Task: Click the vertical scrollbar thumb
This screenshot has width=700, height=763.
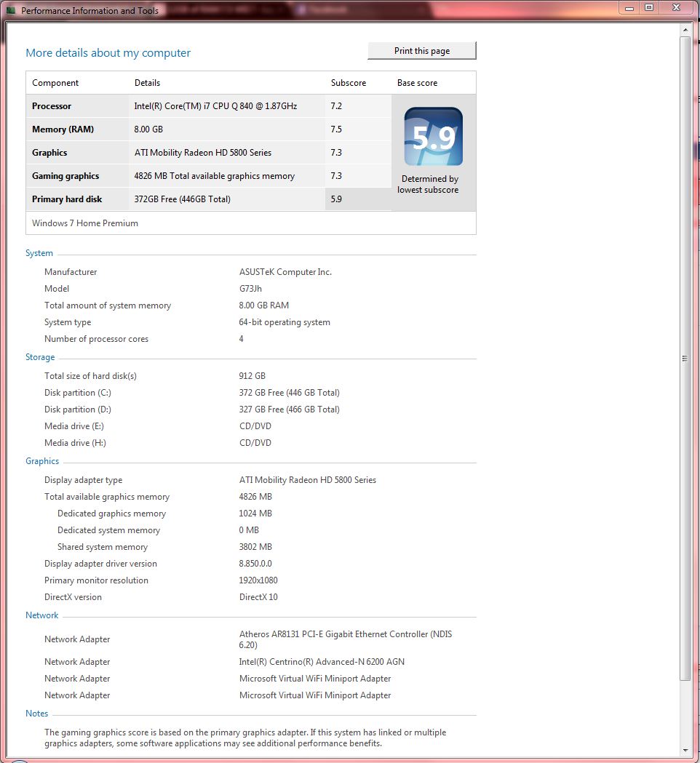Action: click(x=685, y=358)
